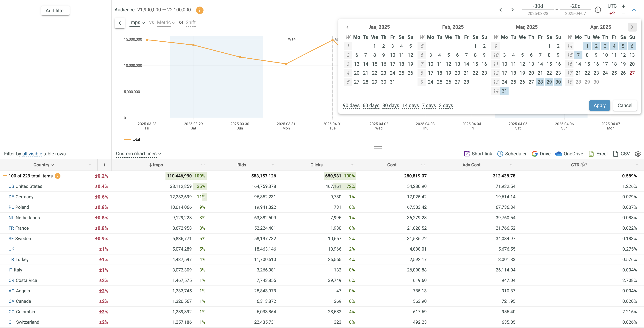The width and height of the screenshot is (644, 328).
Task: Click the Add filter button
Action: click(x=55, y=10)
